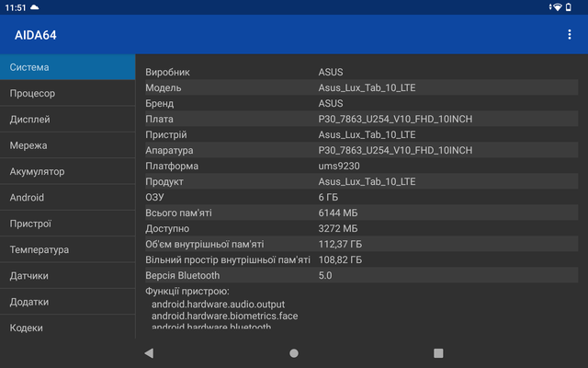This screenshot has width=588, height=368.
Task: Open the Температура section
Action: point(67,249)
